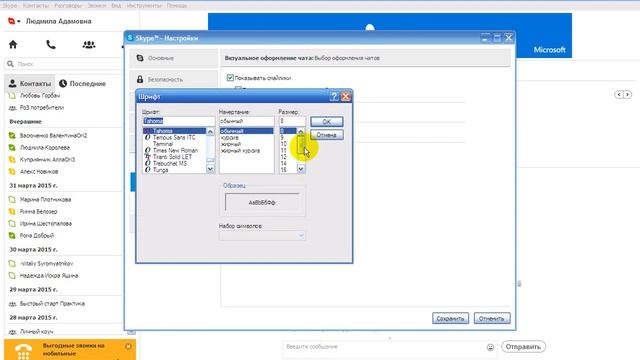This screenshot has height=360, width=640.
Task: Click the mobile calls orange banner
Action: (x=70, y=350)
